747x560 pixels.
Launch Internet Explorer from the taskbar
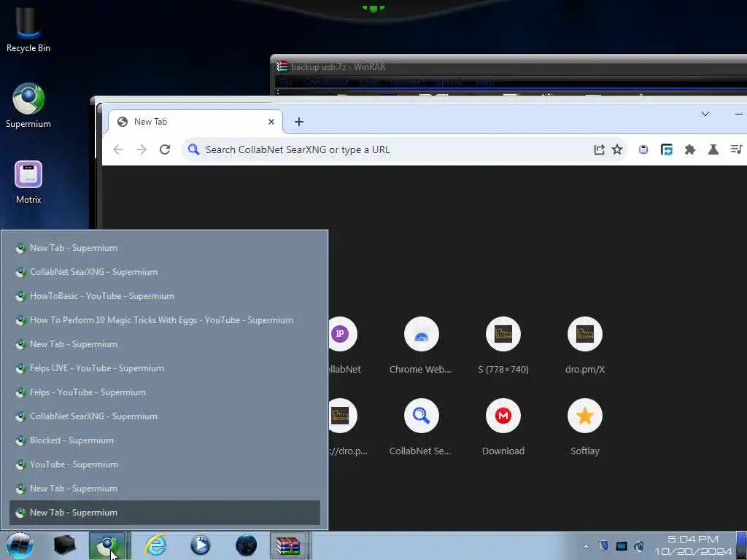point(156,545)
